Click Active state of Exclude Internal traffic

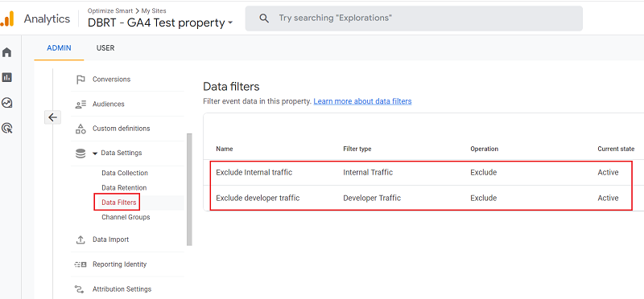(x=608, y=173)
